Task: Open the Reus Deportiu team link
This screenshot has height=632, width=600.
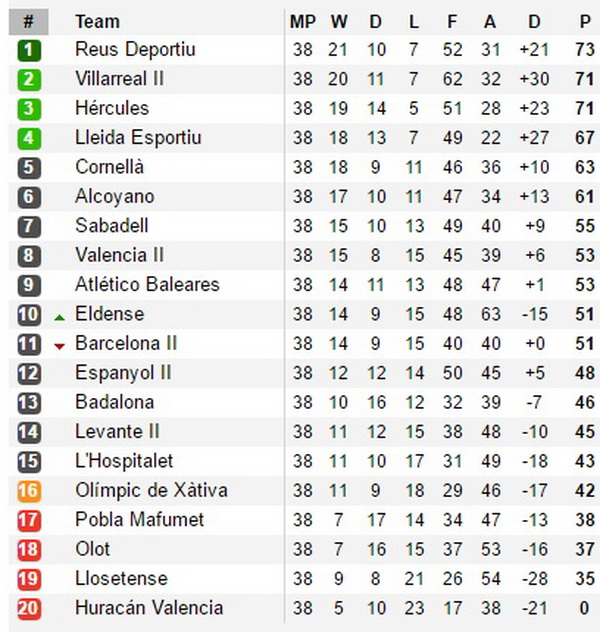Action: pos(135,50)
